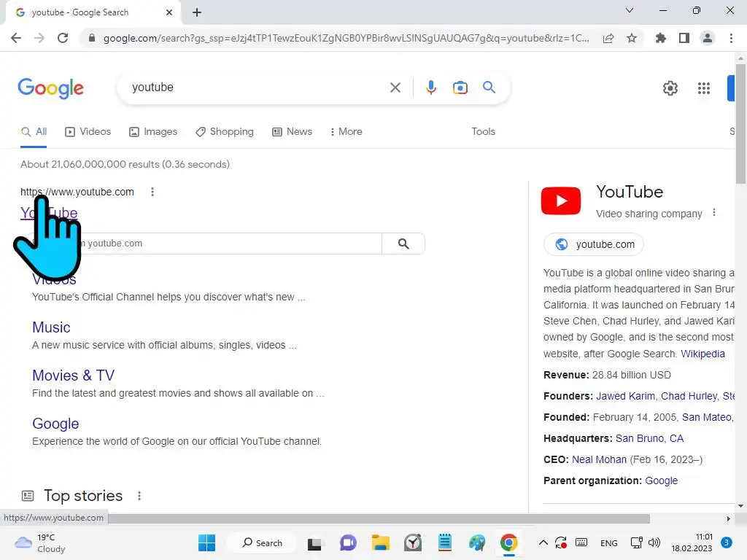Screen dimensions: 747x560
Task: Click the blue magnifier search button
Action: click(x=489, y=87)
